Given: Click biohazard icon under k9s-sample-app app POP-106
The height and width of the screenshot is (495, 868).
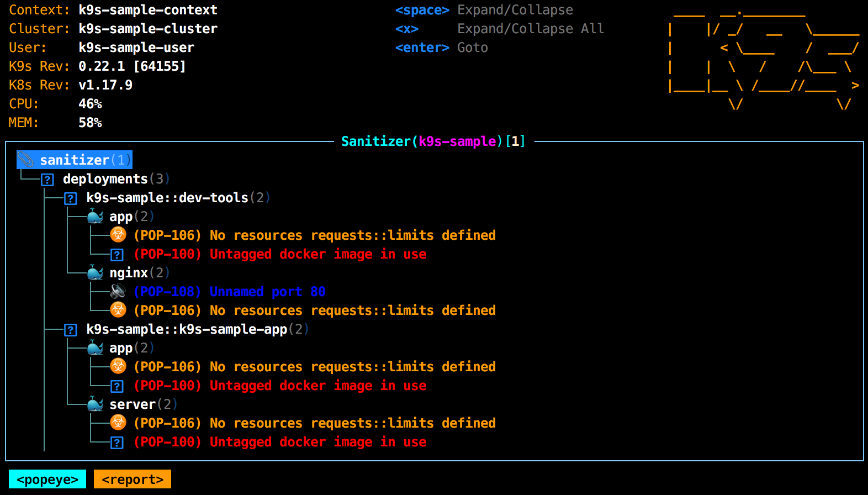Looking at the screenshot, I should click(x=118, y=366).
